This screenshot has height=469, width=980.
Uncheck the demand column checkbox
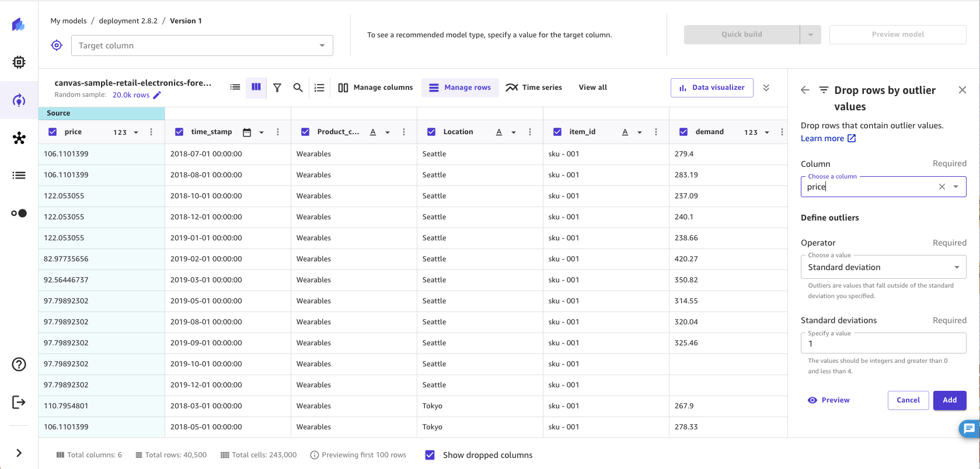pyautogui.click(x=683, y=132)
